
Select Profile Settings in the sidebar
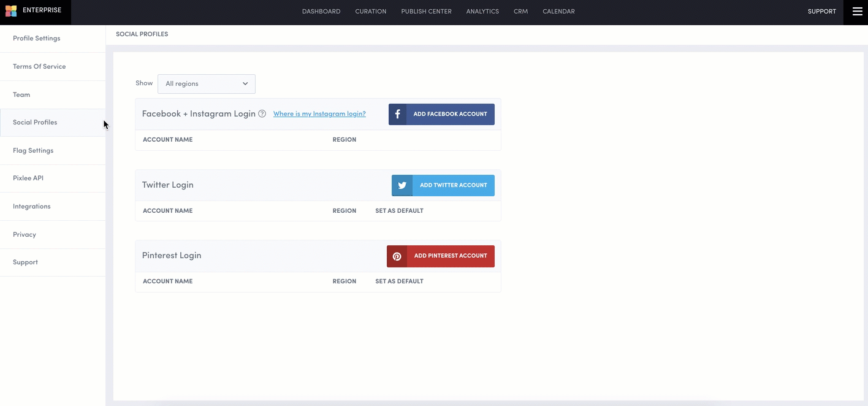pyautogui.click(x=37, y=39)
